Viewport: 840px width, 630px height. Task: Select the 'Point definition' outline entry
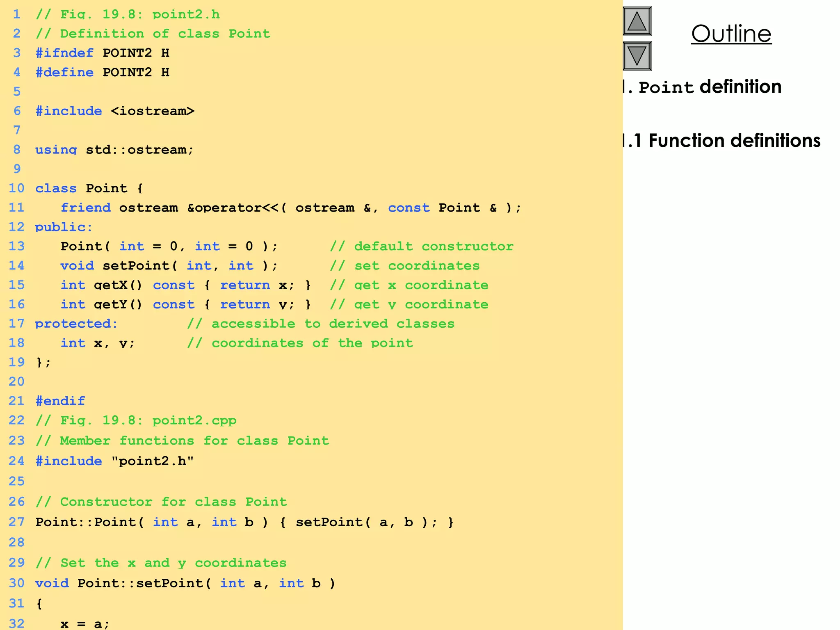(x=702, y=87)
